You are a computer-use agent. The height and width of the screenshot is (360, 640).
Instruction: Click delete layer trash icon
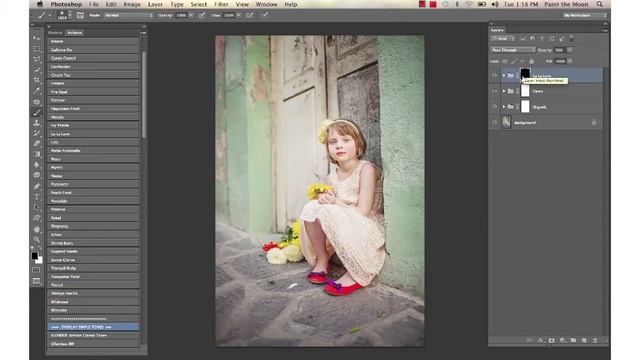click(x=595, y=340)
